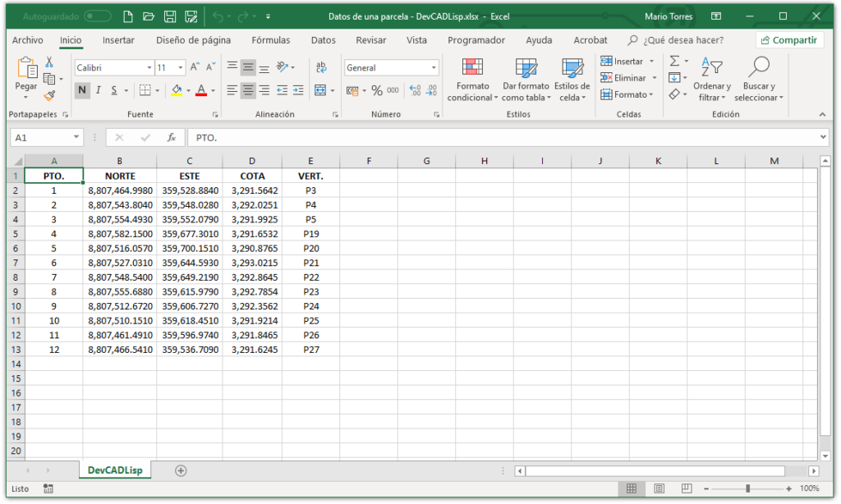Switch to the Insertar tab
The height and width of the screenshot is (504, 841).
pyautogui.click(x=118, y=40)
